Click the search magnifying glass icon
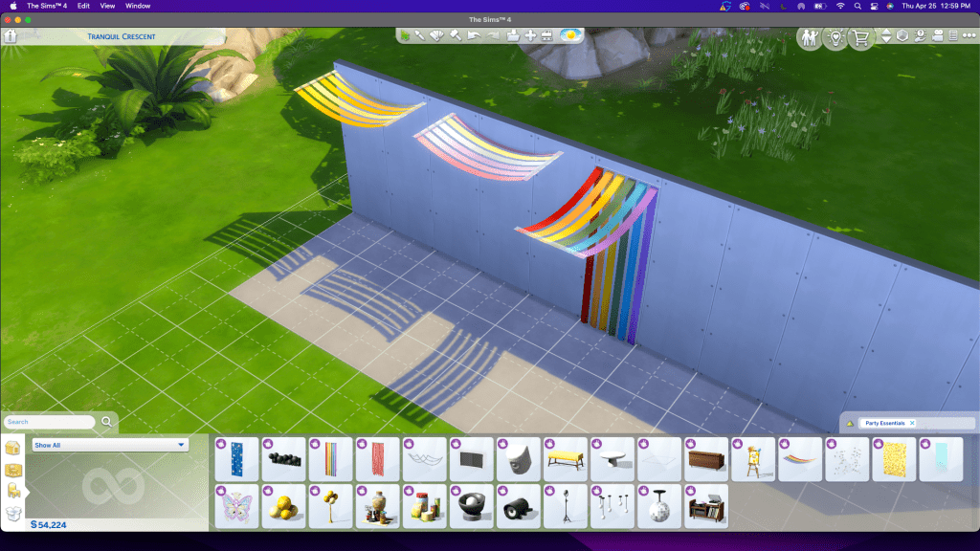 coord(107,421)
